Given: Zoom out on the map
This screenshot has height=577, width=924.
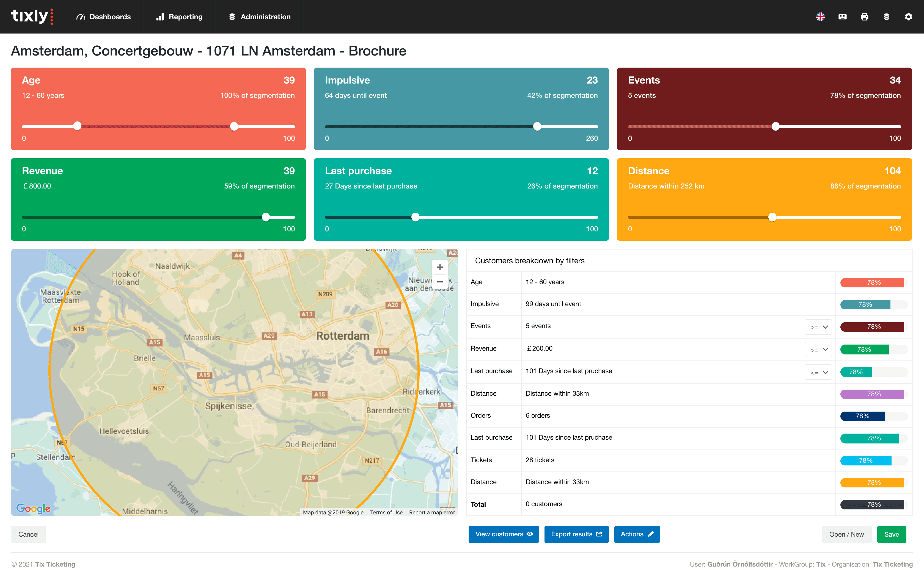Looking at the screenshot, I should point(440,282).
